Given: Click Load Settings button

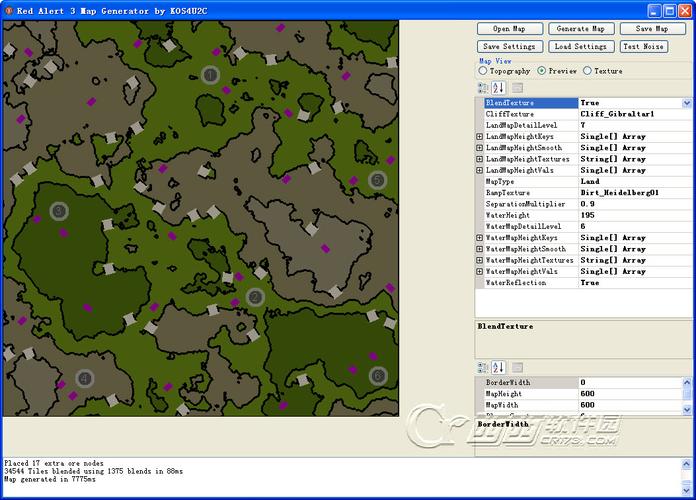Looking at the screenshot, I should click(x=581, y=47).
